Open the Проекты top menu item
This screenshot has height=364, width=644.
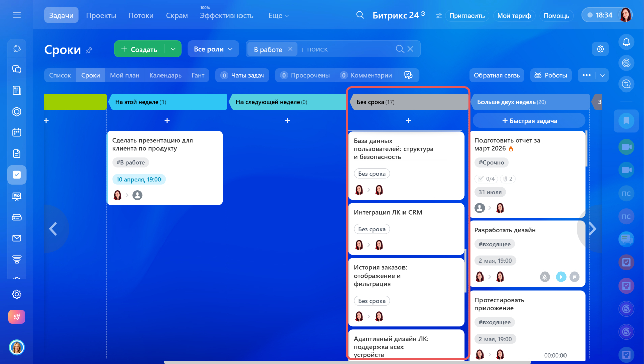point(101,16)
